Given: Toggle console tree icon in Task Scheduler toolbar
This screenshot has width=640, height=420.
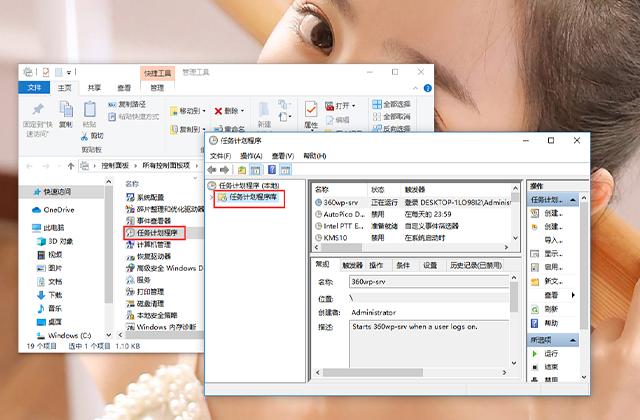Looking at the screenshot, I should (x=256, y=170).
